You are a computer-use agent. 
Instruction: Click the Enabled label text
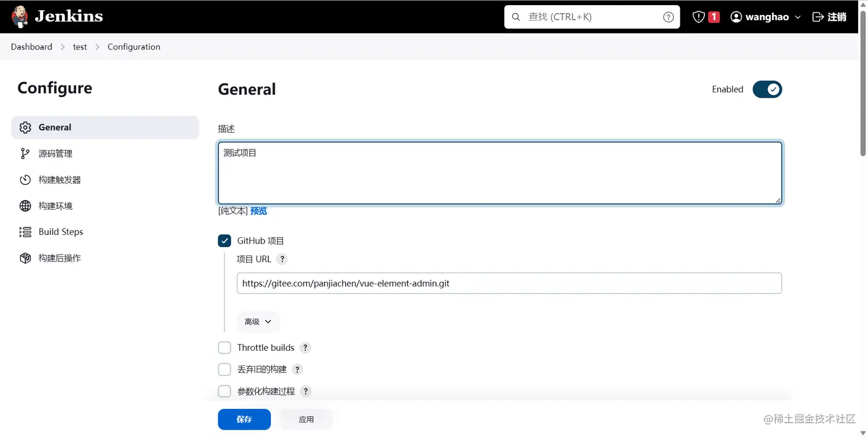[x=727, y=89]
